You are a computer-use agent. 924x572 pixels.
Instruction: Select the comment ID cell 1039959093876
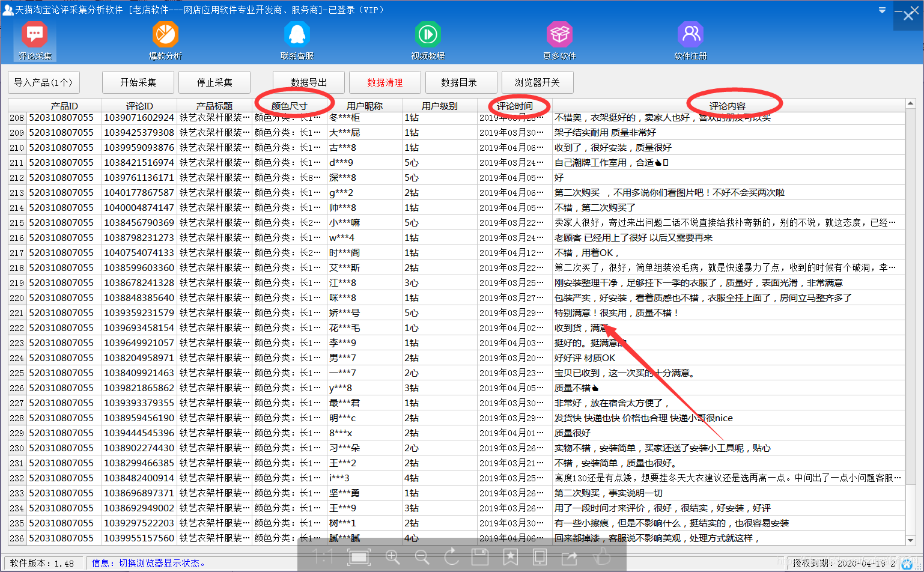(x=139, y=148)
